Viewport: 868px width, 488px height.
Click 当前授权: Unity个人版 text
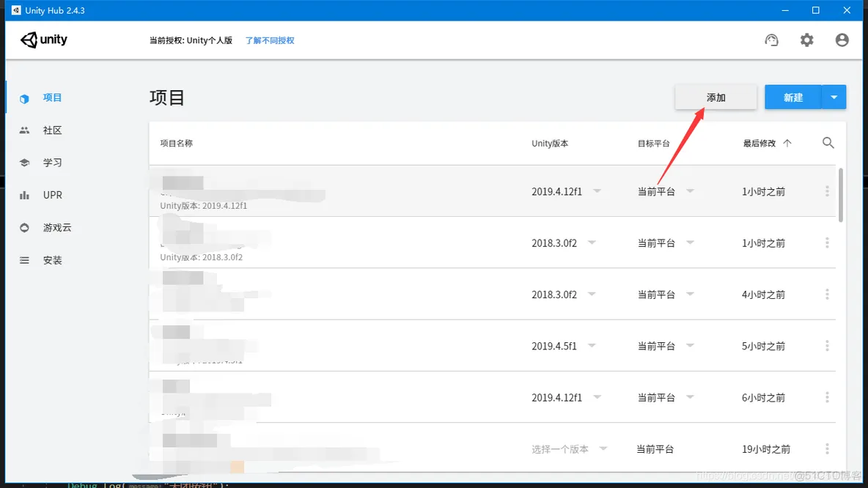tap(191, 40)
